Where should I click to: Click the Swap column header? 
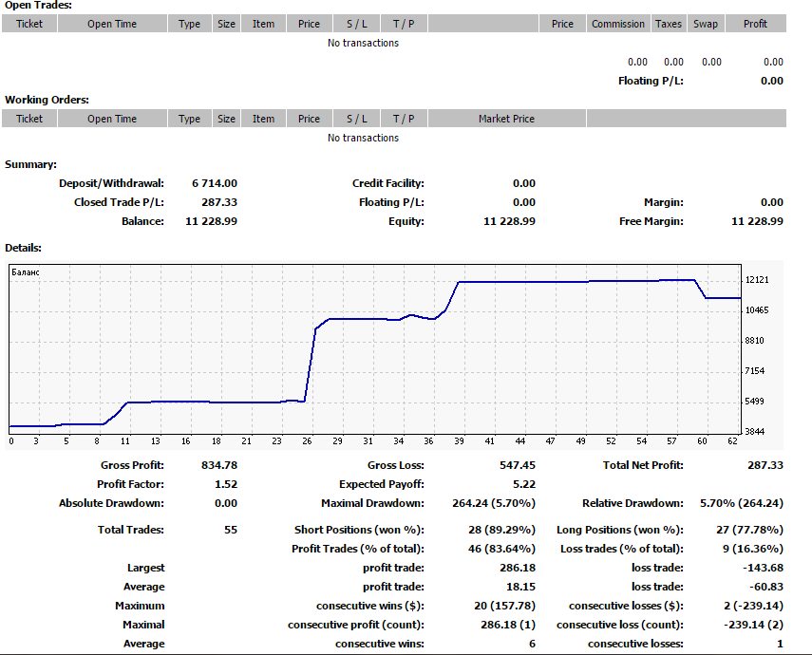coord(706,24)
